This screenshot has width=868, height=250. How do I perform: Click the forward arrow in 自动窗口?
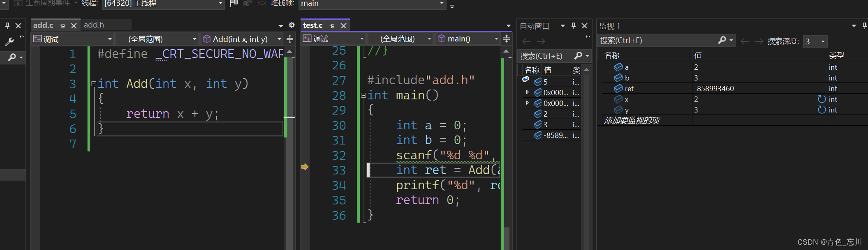541,41
